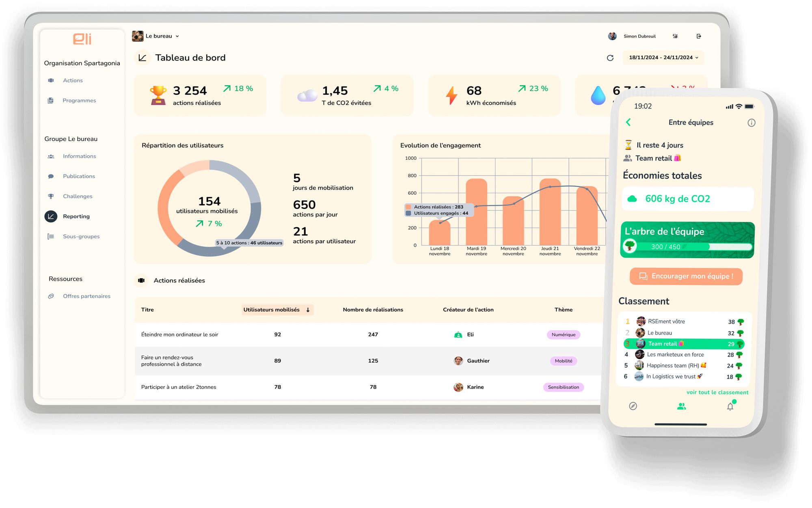Click the team tree 300/450 progress bar
The height and width of the screenshot is (508, 812).
point(687,247)
